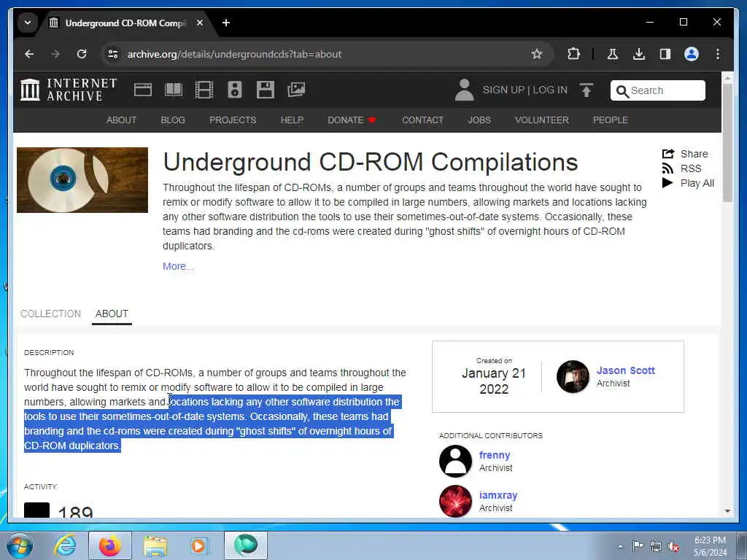
Task: Click the Play All triangle icon
Action: coord(667,183)
